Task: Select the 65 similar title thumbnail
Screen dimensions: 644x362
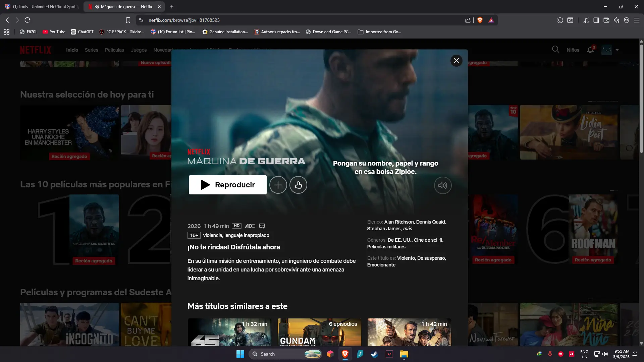Action: point(230,332)
